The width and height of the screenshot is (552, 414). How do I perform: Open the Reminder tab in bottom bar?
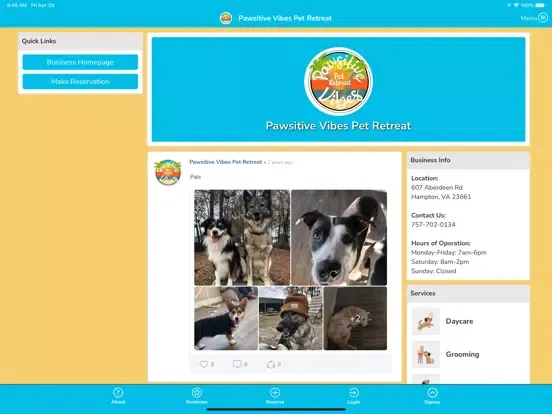pyautogui.click(x=196, y=396)
